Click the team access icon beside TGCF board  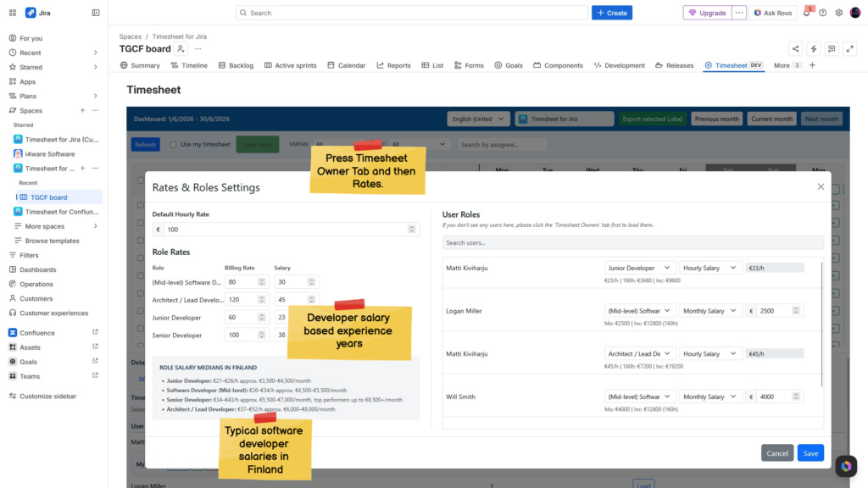coord(181,48)
